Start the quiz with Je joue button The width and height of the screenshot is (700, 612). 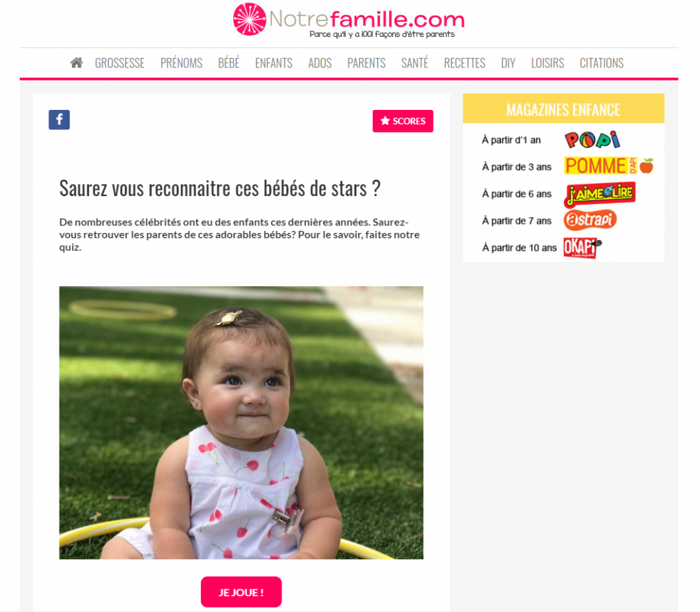point(241,592)
